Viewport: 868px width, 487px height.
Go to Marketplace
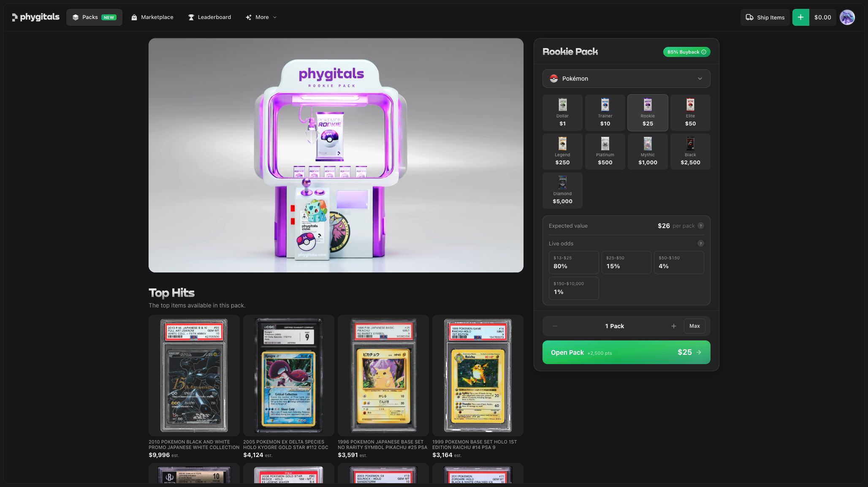[152, 17]
